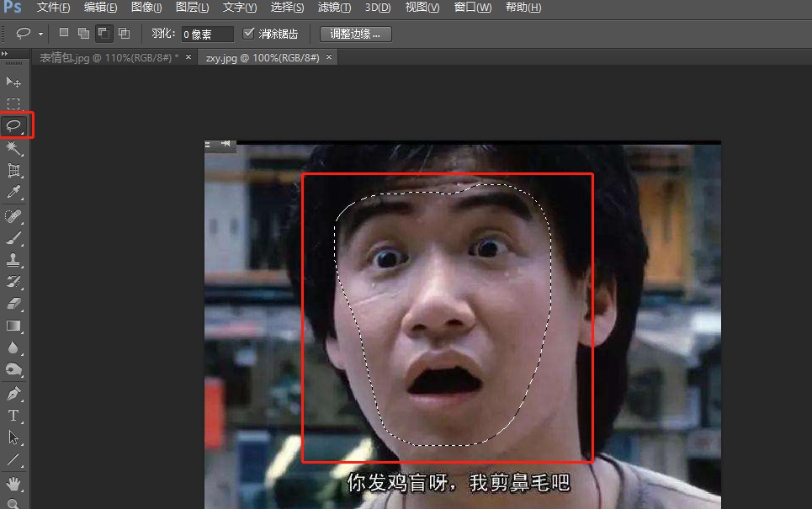Activate the Eyedropper tool

[13, 193]
